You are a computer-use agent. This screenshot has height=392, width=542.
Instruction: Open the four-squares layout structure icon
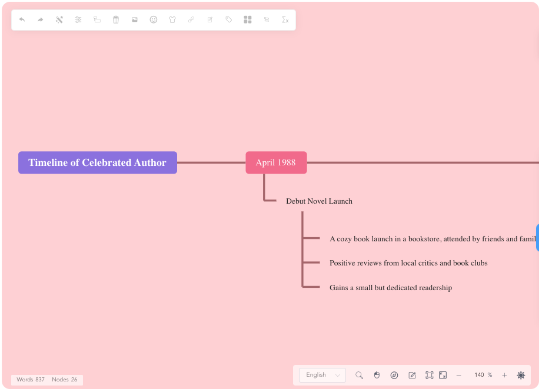pos(248,19)
